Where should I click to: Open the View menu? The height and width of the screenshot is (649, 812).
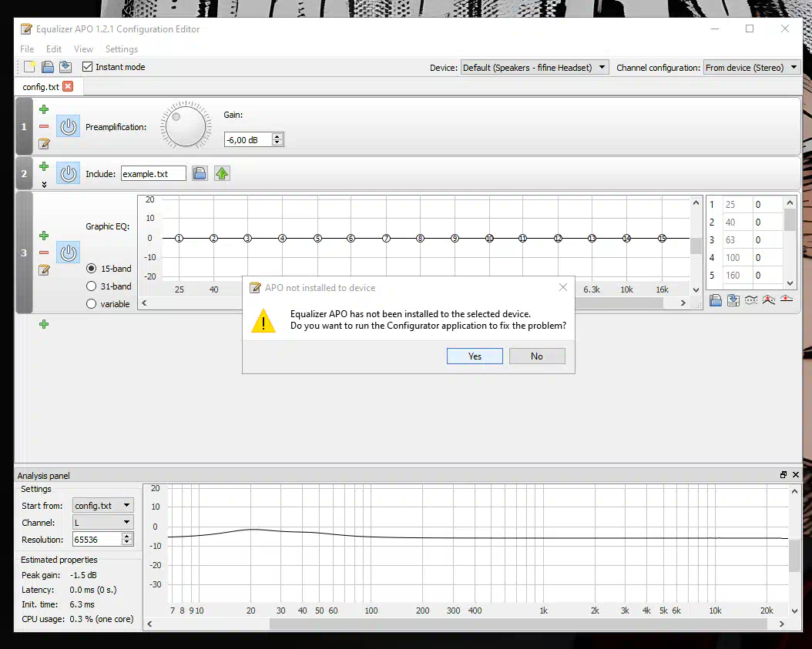pyautogui.click(x=83, y=49)
